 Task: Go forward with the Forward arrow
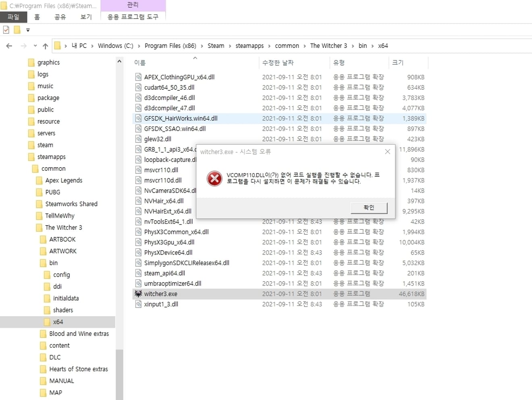point(23,46)
